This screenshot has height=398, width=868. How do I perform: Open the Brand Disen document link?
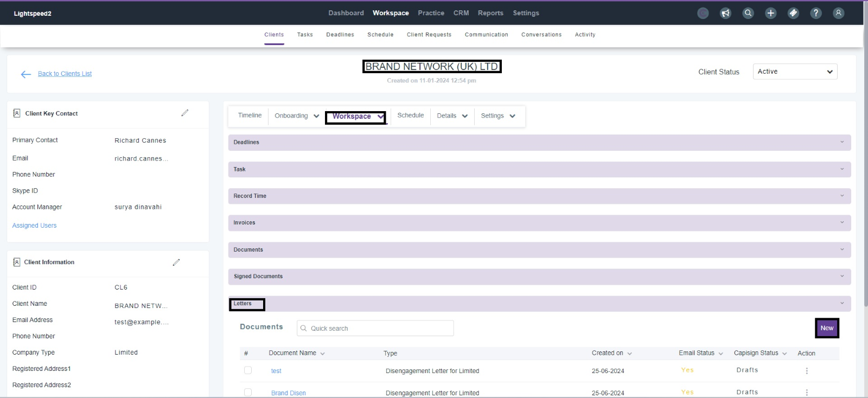[289, 393]
